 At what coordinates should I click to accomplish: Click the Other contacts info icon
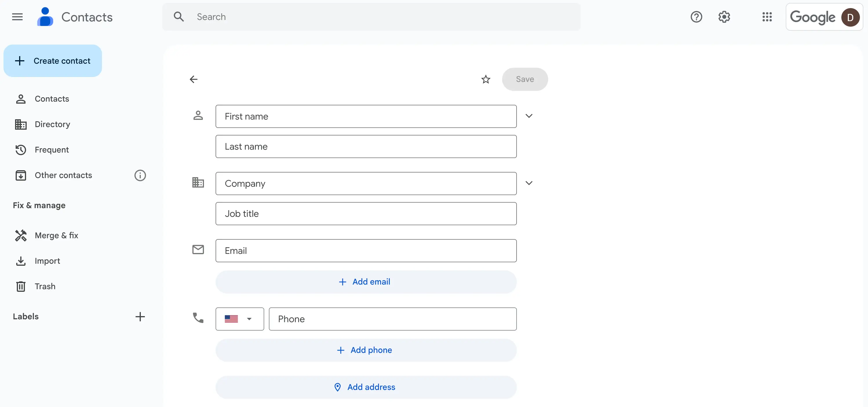tap(140, 175)
